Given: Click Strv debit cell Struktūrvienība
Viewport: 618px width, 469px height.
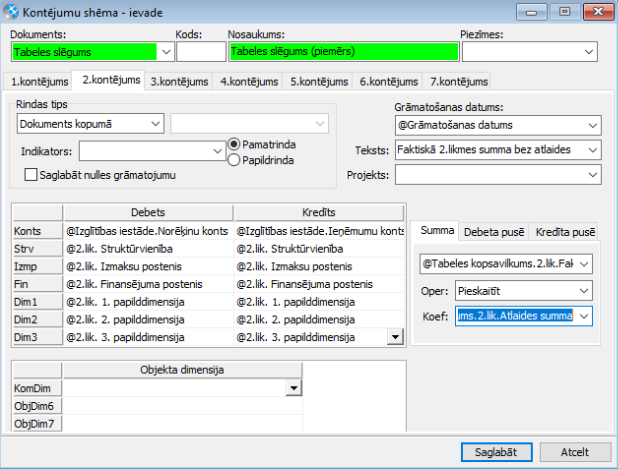Looking at the screenshot, I should pyautogui.click(x=148, y=249).
